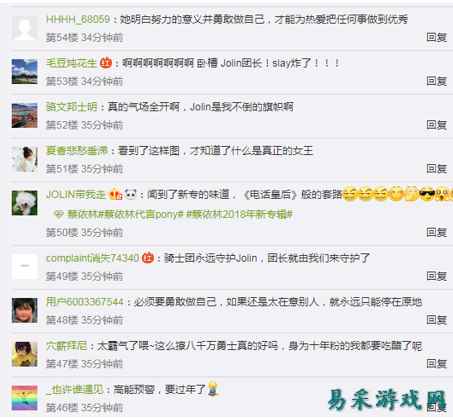Reply to the floor 50 comment
The image size is (453, 419).
click(436, 232)
